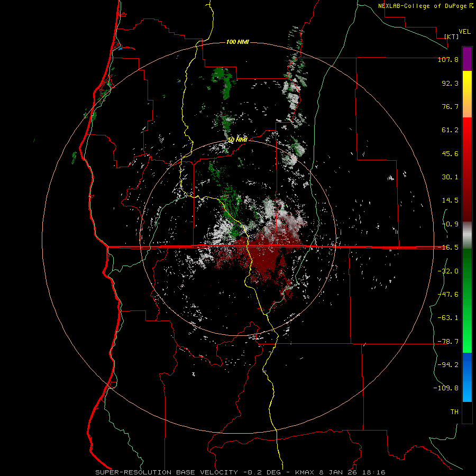Click the -16.5 velocity scale value
Image resolution: width=476 pixels, height=476 pixels.
(x=448, y=248)
